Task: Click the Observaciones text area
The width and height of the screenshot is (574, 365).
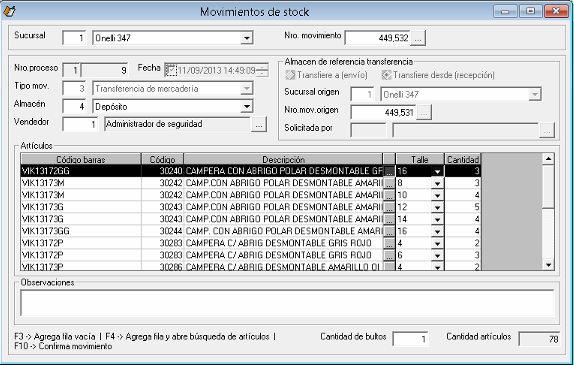Action: click(287, 303)
